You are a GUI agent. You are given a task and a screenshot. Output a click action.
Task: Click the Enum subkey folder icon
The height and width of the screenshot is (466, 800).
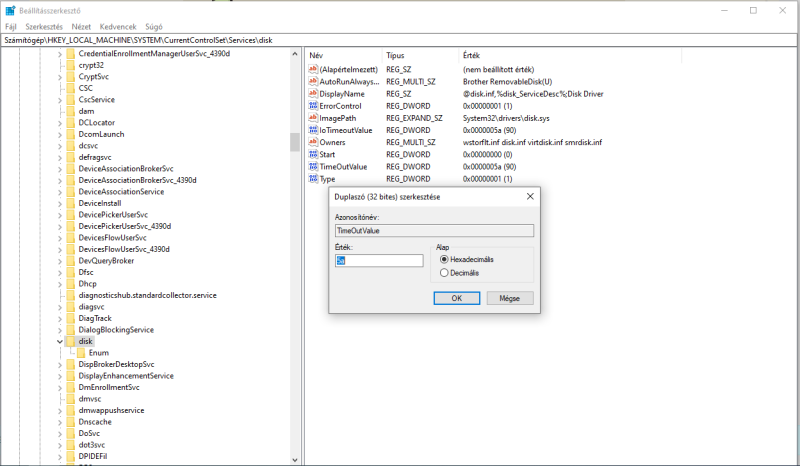coord(81,353)
